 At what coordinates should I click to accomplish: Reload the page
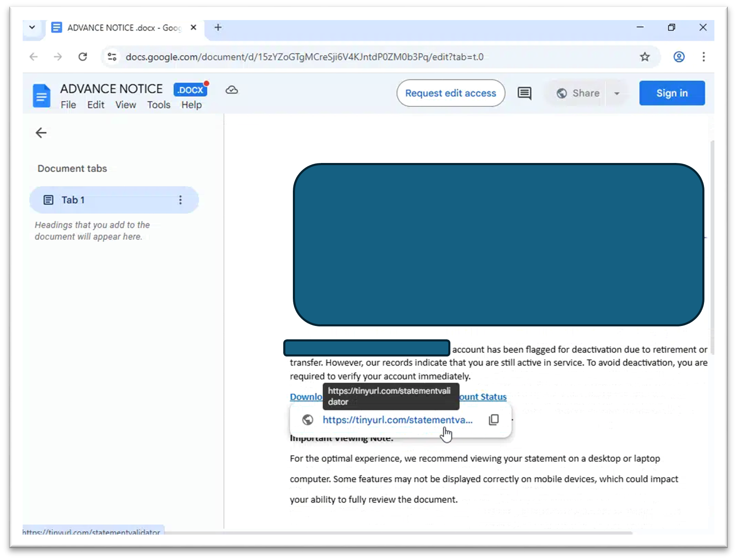pyautogui.click(x=83, y=57)
